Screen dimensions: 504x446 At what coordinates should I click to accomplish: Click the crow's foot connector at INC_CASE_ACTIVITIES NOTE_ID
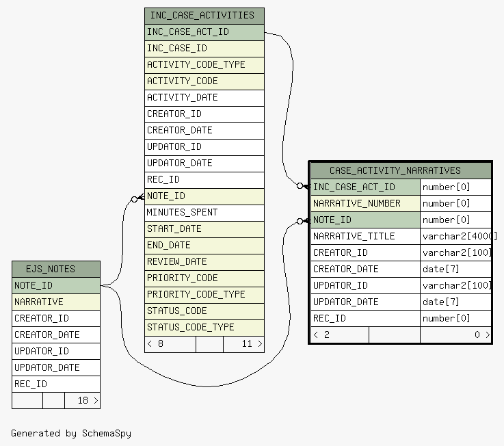(137, 198)
